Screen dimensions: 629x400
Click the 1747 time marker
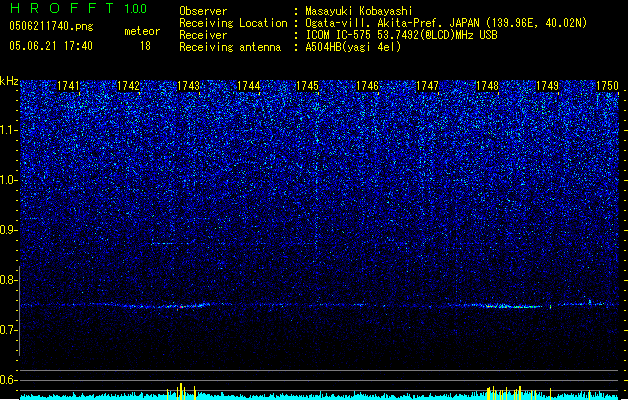(427, 86)
